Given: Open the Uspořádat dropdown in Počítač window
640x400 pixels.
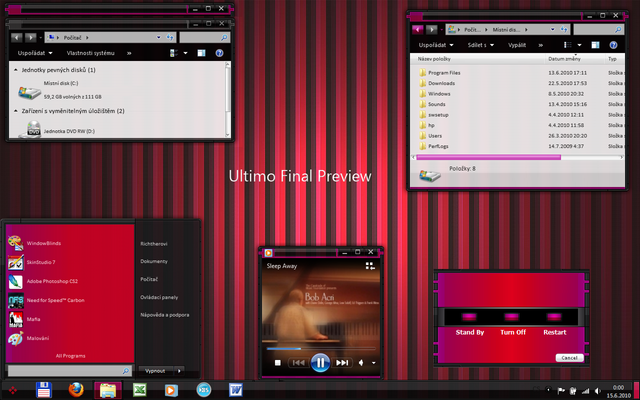Looking at the screenshot, I should click(34, 52).
